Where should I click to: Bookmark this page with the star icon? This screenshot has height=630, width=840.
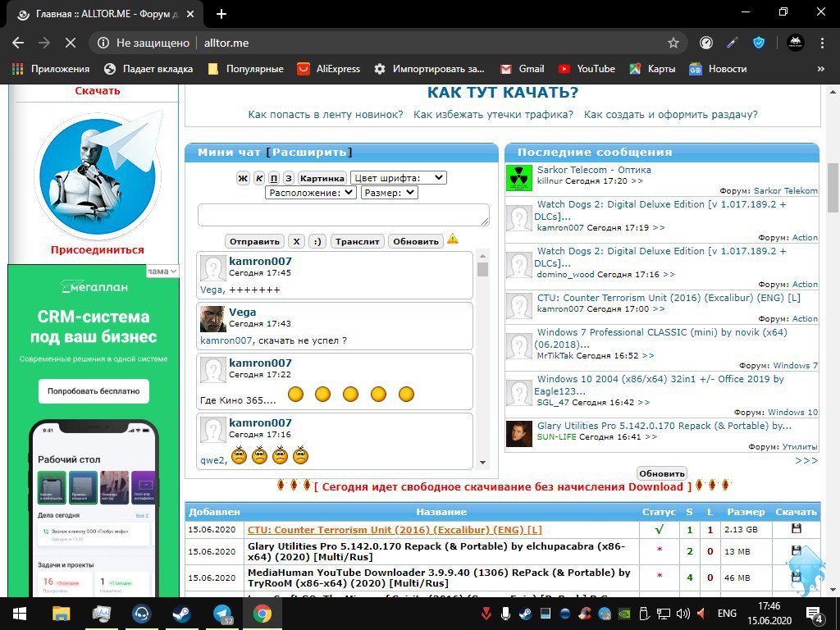pos(673,43)
